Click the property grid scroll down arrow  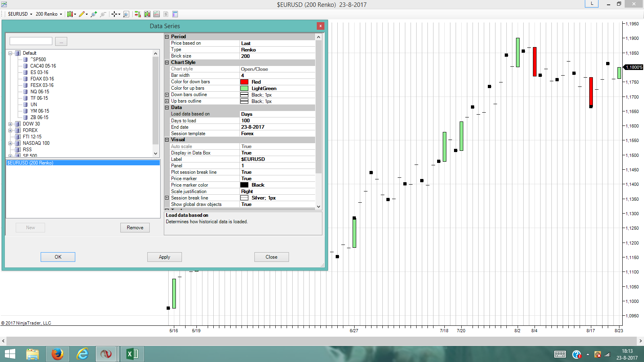tap(319, 207)
